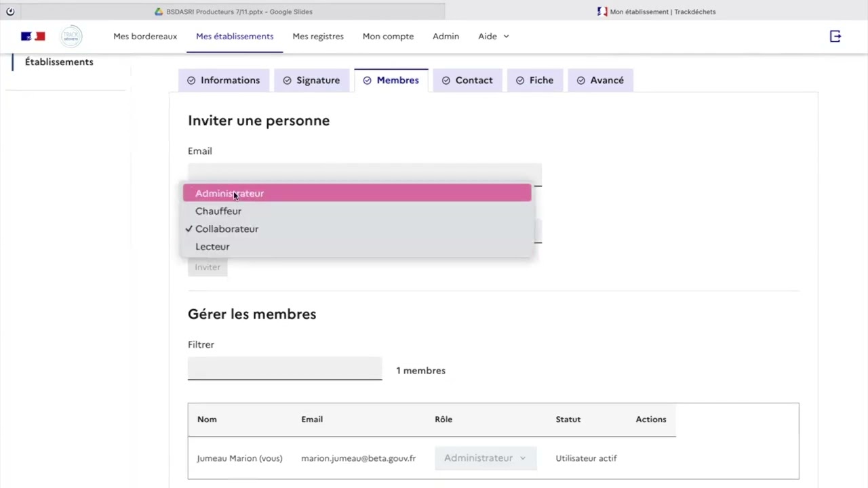The width and height of the screenshot is (868, 488).
Task: Select the Informations tab
Action: pos(224,80)
